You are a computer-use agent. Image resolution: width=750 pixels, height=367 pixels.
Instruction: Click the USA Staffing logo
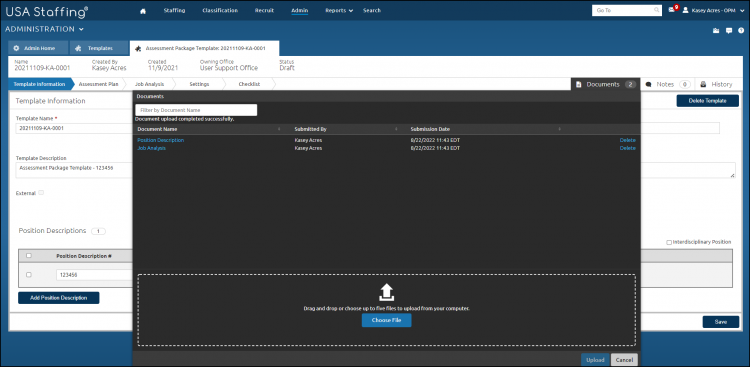[47, 11]
